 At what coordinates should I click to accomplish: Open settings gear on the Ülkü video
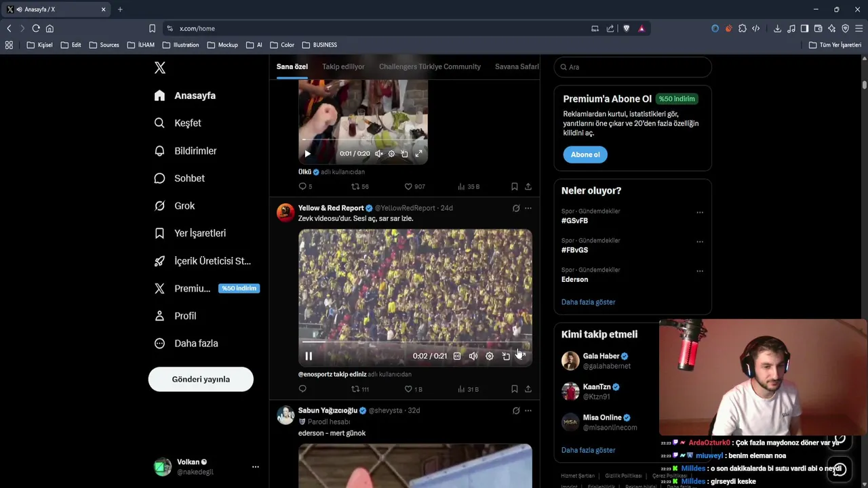391,154
